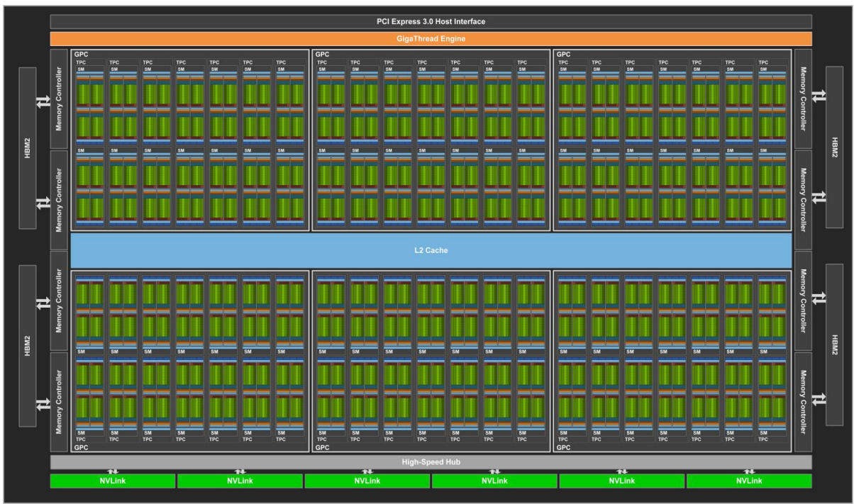
Task: Click the second Memory Controller from top, right side
Action: tap(803, 199)
